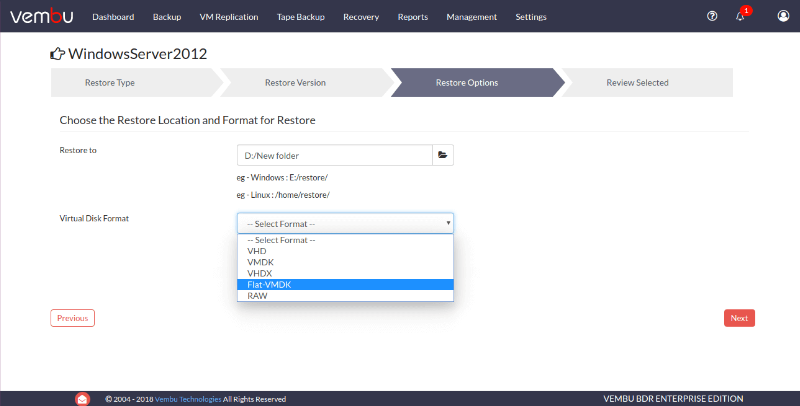Open the Vembu Technologies footer link
This screenshot has width=800, height=406.
(188, 399)
